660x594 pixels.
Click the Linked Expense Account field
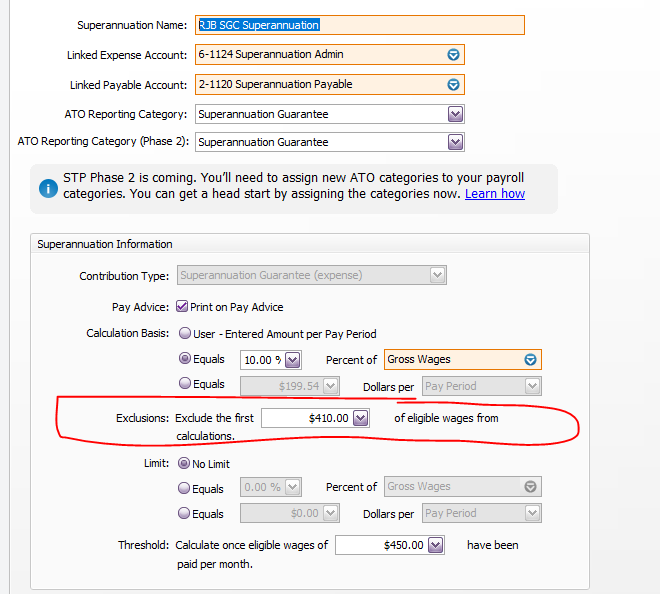(318, 55)
